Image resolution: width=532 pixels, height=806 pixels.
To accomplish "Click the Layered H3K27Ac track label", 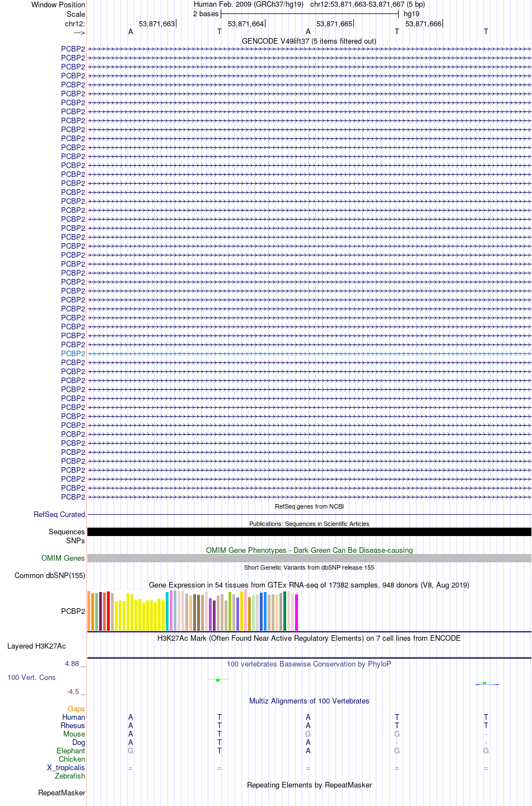I will point(36,646).
